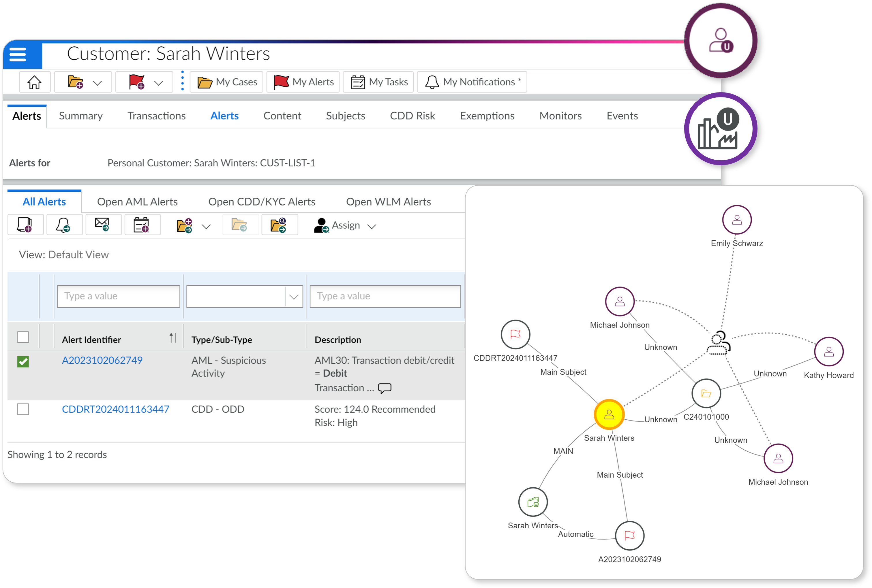Viewport: 872px width, 588px height.
Task: Click the add note icon
Action: point(25,225)
